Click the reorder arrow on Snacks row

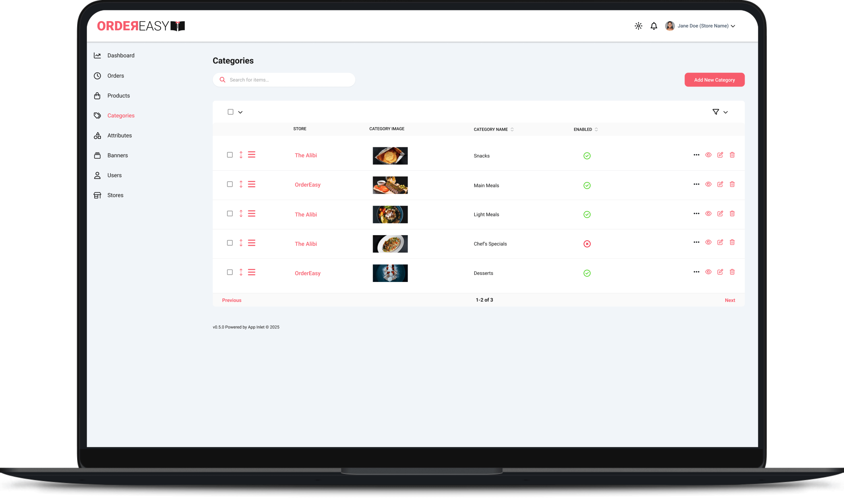(241, 155)
